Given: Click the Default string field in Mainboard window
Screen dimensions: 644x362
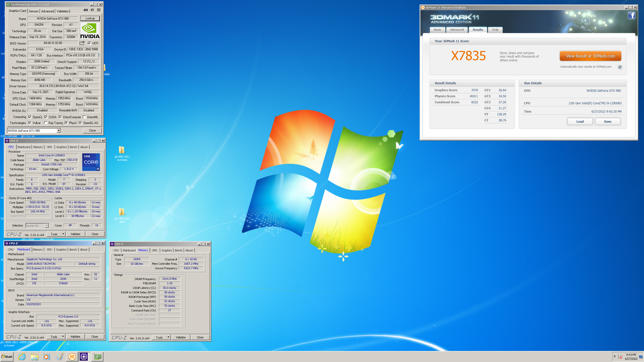Looking at the screenshot, I should coord(87,264).
